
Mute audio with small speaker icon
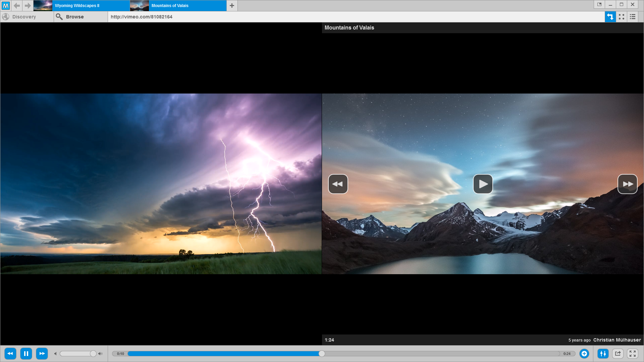(55, 354)
